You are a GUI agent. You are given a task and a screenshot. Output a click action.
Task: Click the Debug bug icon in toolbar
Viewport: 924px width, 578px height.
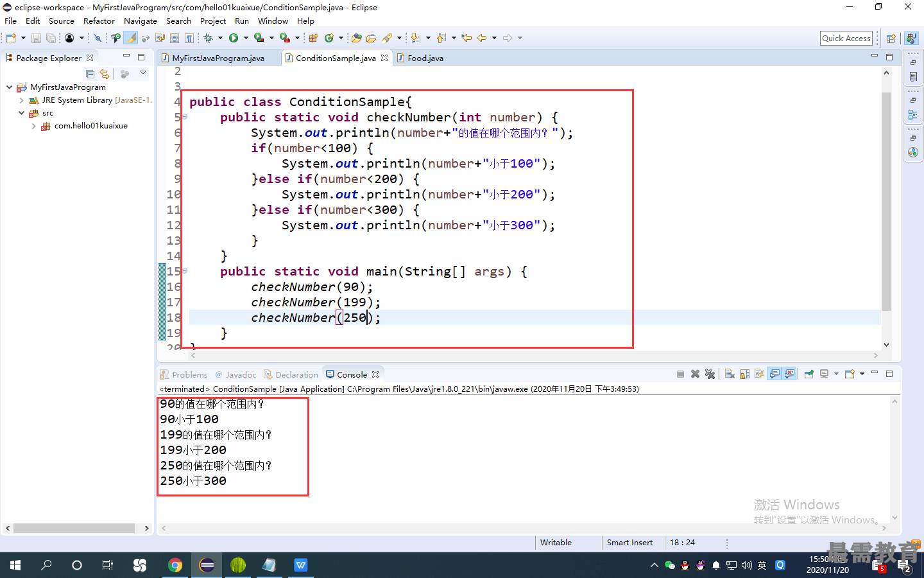tap(208, 38)
